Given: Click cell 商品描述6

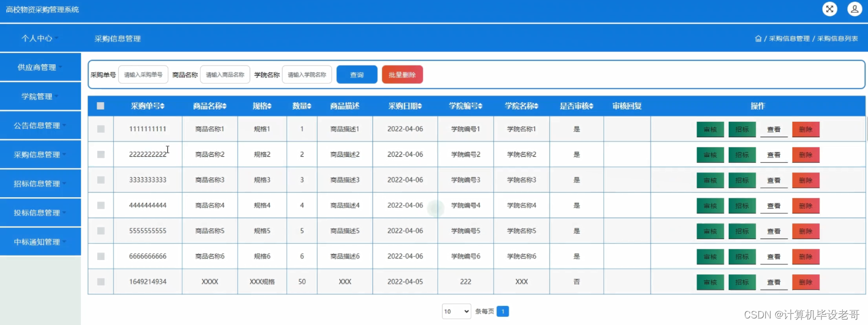Looking at the screenshot, I should click(345, 256).
